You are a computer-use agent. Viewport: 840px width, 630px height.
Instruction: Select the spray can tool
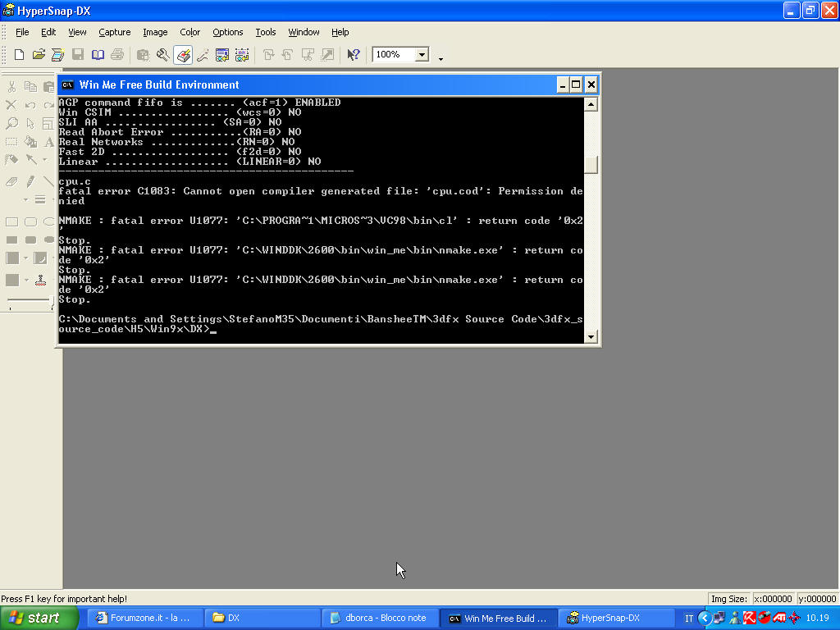[11, 160]
